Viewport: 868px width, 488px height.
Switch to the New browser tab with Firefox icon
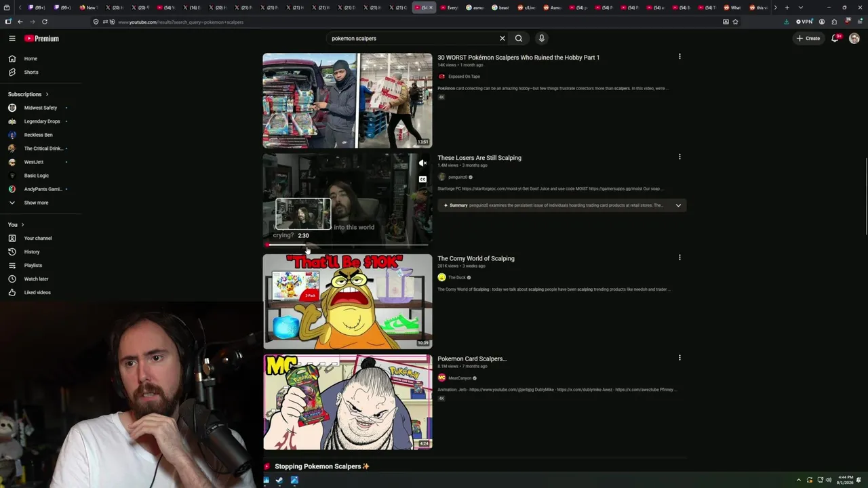[89, 7]
